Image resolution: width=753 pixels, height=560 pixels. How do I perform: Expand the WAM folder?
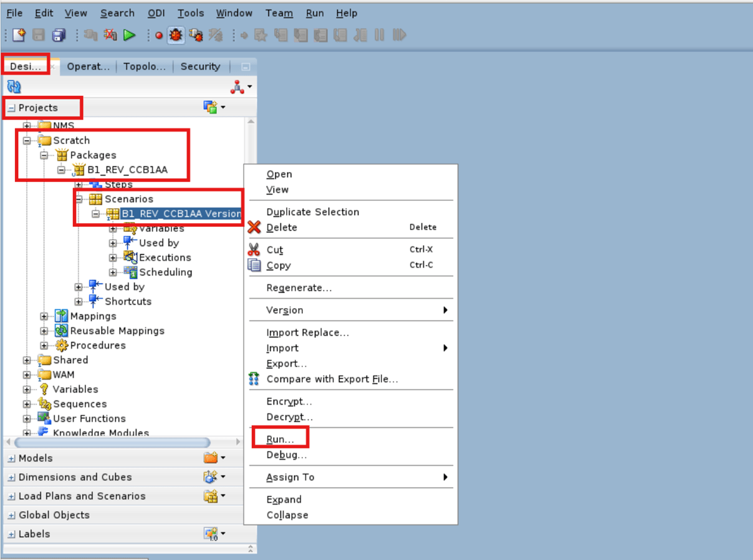pos(27,375)
